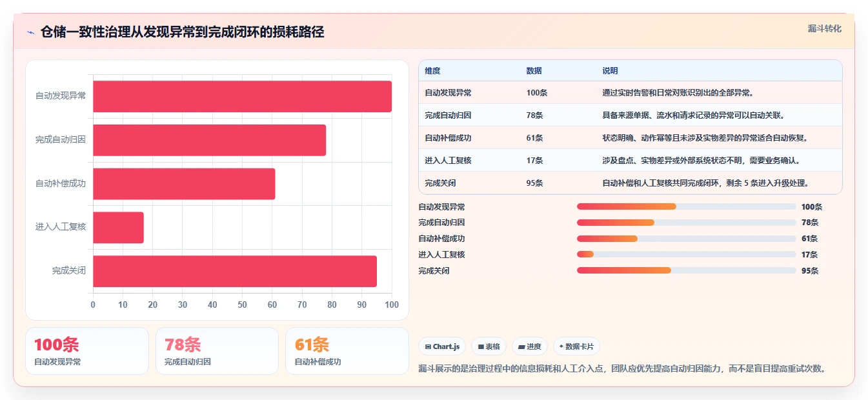Screen dimensions: 868x400
Task: Select the 进度 tag pill
Action: [x=530, y=346]
